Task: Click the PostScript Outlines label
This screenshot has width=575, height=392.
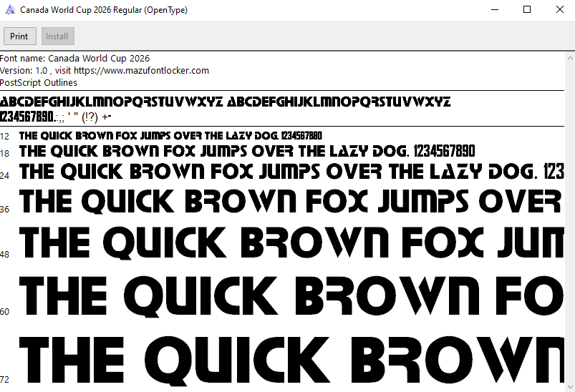Action: (x=39, y=82)
